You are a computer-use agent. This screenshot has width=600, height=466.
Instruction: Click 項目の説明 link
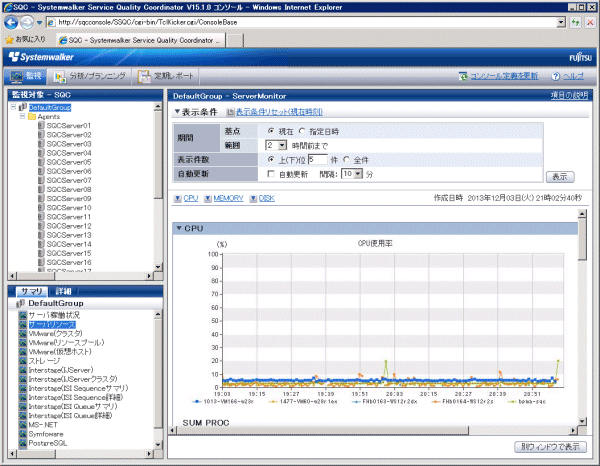click(x=569, y=96)
